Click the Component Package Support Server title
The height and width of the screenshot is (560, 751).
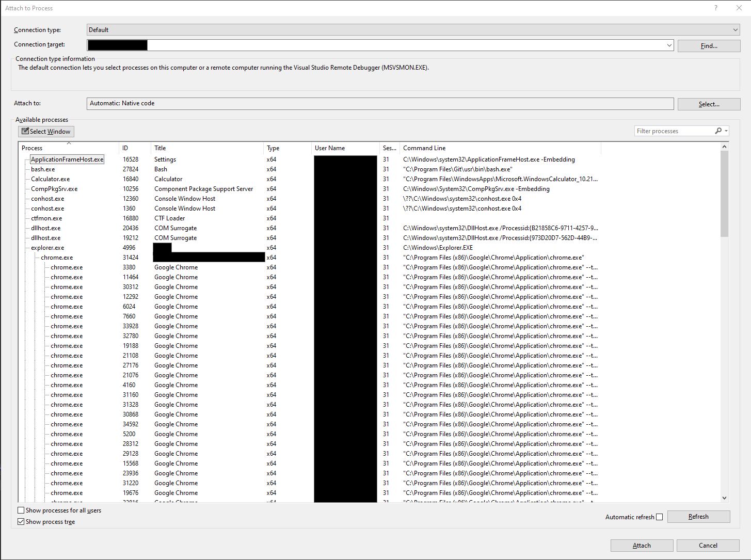click(x=204, y=189)
